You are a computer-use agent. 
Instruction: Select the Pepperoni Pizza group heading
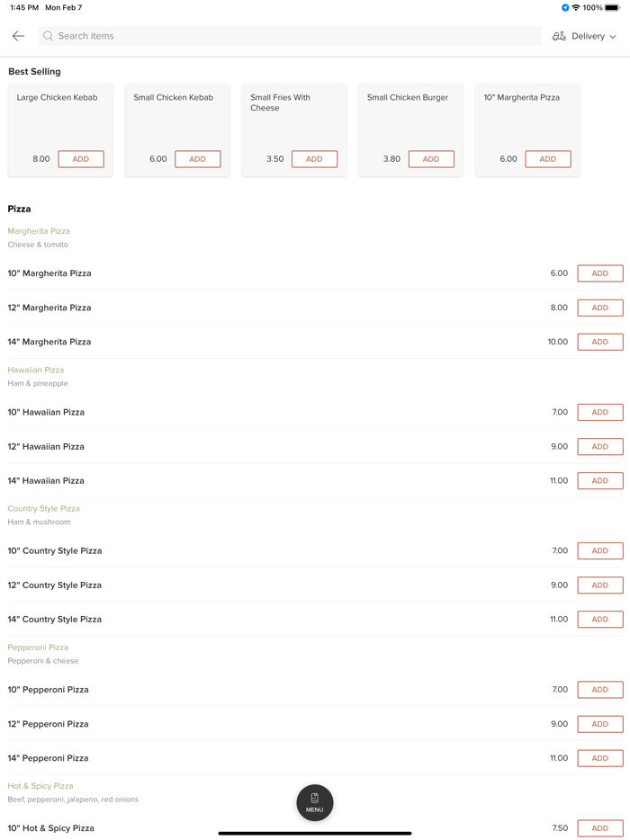pos(38,648)
